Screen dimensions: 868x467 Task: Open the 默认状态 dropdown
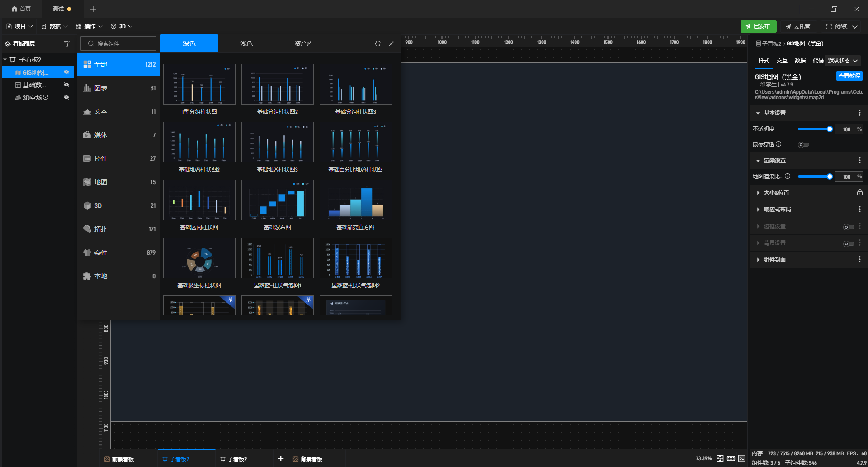point(843,60)
